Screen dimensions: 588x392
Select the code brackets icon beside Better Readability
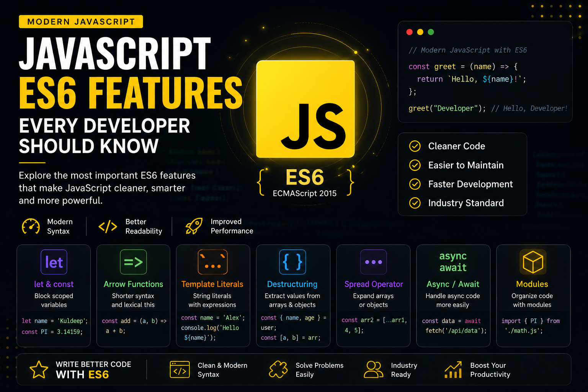pos(108,227)
